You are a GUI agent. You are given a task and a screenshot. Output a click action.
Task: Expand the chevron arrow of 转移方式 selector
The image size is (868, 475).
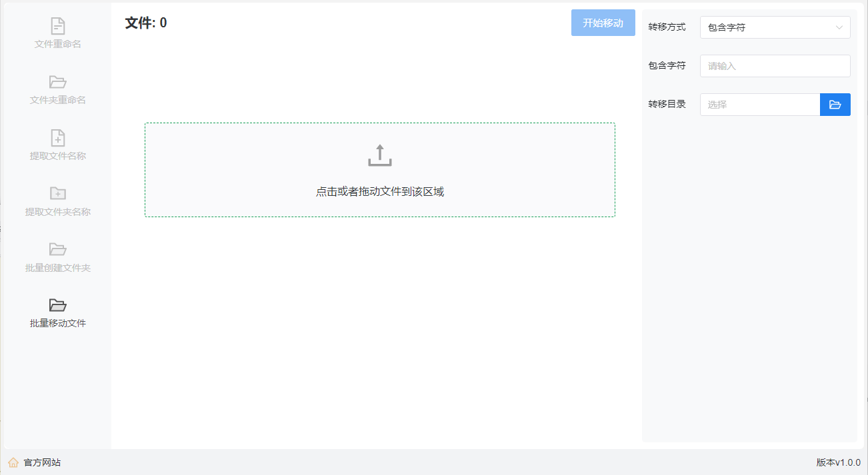pos(839,27)
